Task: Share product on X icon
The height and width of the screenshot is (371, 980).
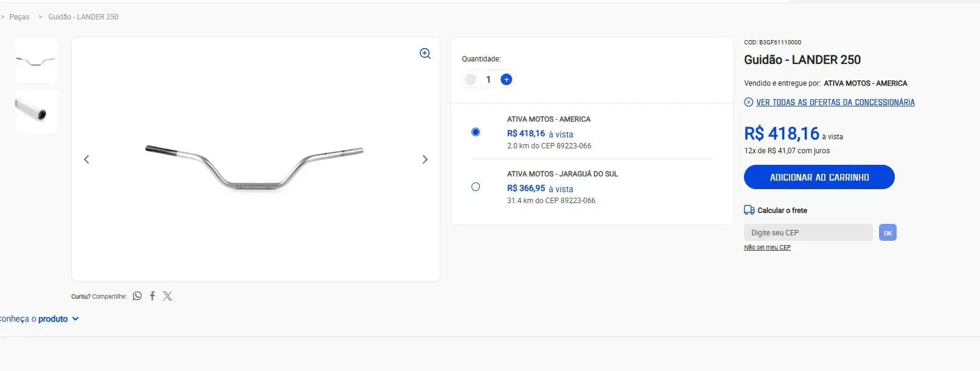Action: 168,296
